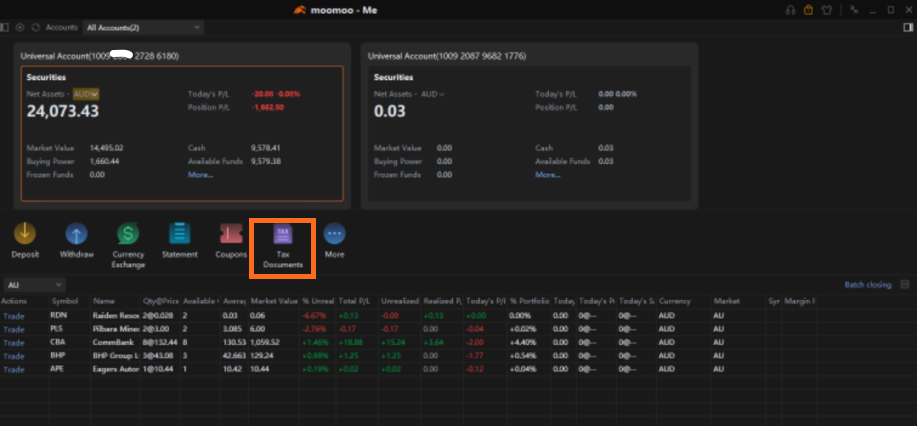Click Trade for the PLS row
The image size is (917, 426).
[14, 329]
